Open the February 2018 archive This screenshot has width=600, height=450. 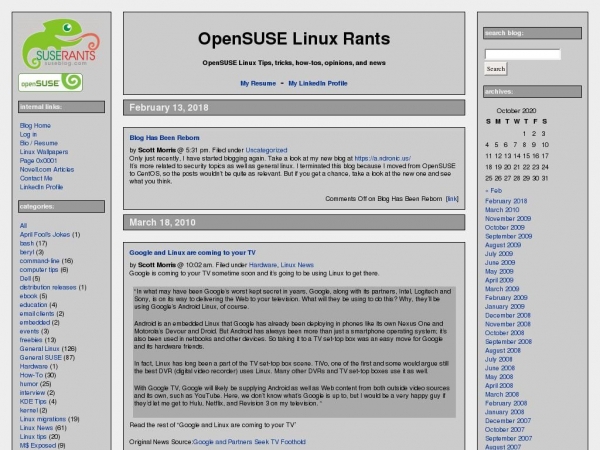pos(506,201)
